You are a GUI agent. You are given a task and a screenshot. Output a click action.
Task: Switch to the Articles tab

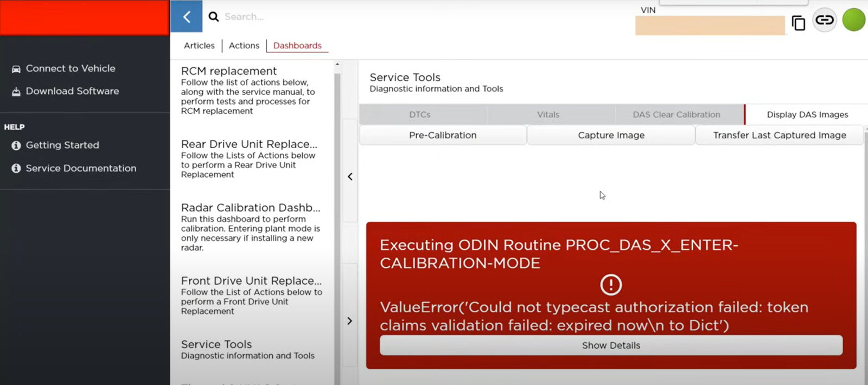click(x=199, y=46)
